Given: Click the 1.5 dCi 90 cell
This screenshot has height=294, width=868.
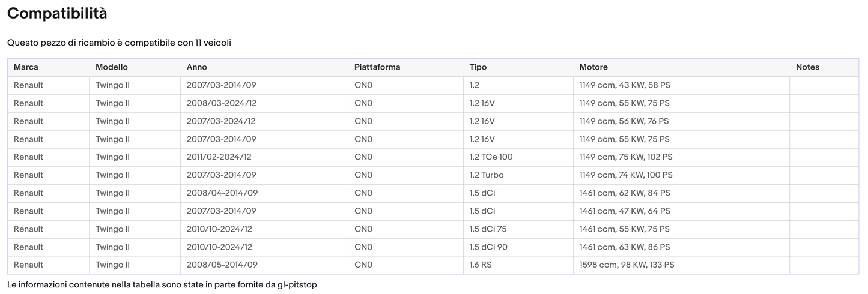Looking at the screenshot, I should [488, 247].
